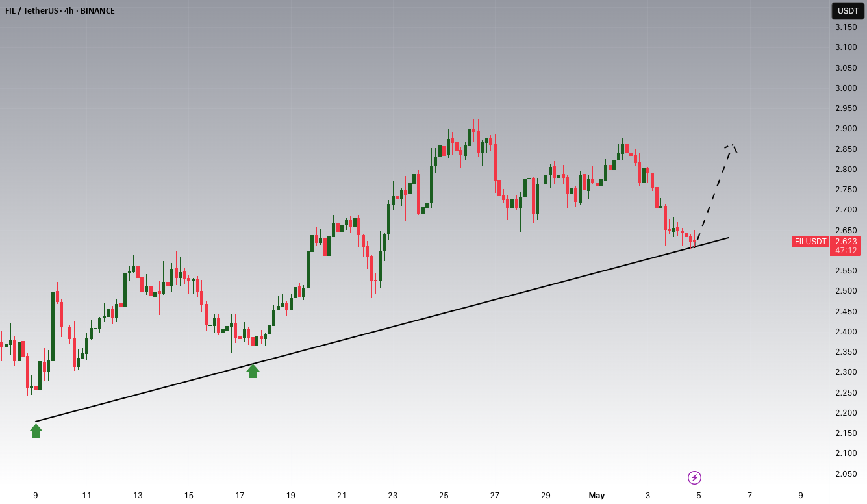Screen dimensions: 867x504
Task: Click the green arrow marker near 9
Action: coord(36,431)
